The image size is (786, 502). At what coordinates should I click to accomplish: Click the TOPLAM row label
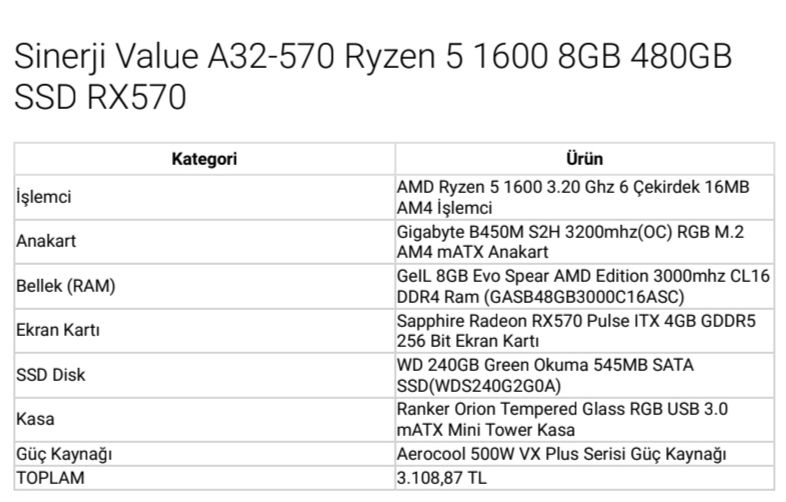[50, 478]
